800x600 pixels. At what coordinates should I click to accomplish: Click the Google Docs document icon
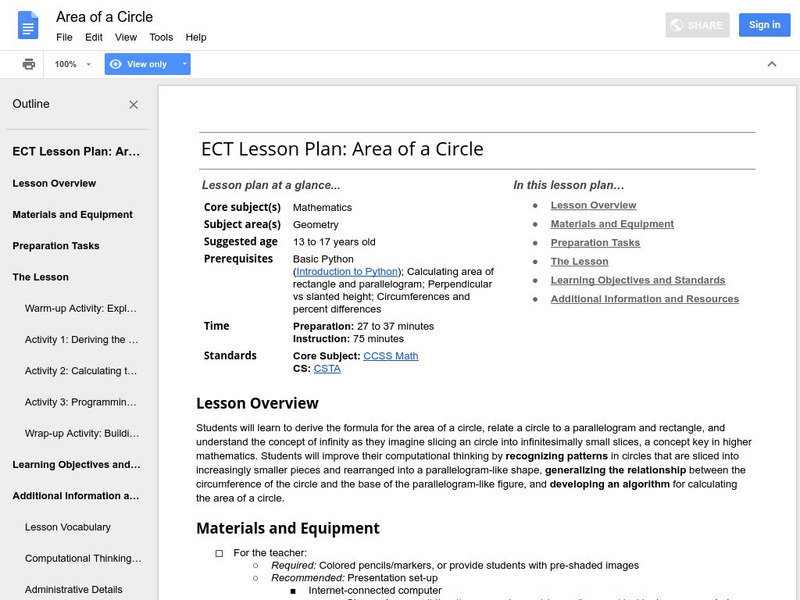click(28, 26)
